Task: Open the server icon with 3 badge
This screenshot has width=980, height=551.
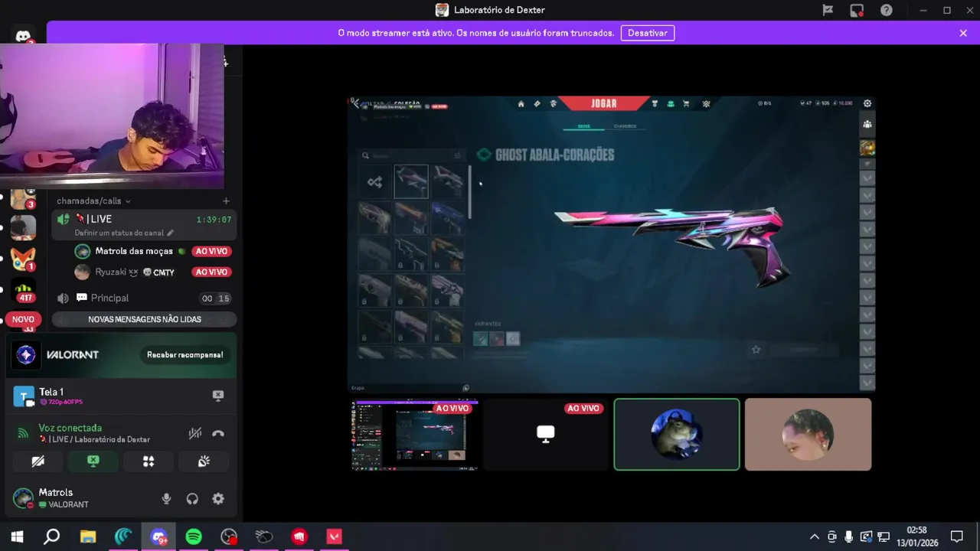Action: (x=23, y=197)
